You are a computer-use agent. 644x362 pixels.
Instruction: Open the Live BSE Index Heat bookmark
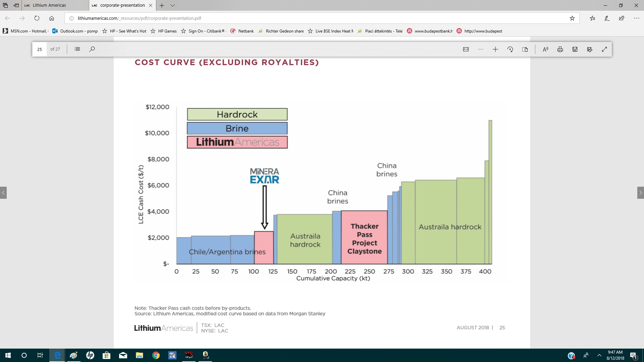pyautogui.click(x=330, y=31)
